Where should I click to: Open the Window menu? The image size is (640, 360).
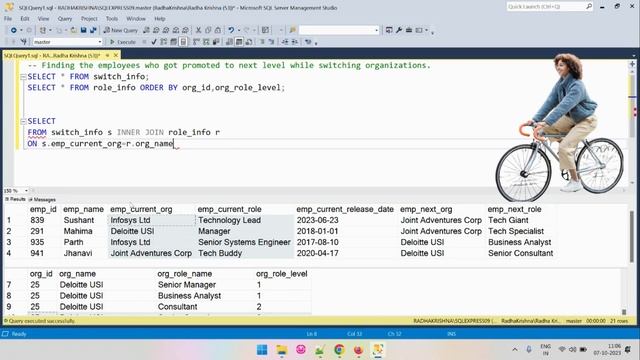click(136, 19)
